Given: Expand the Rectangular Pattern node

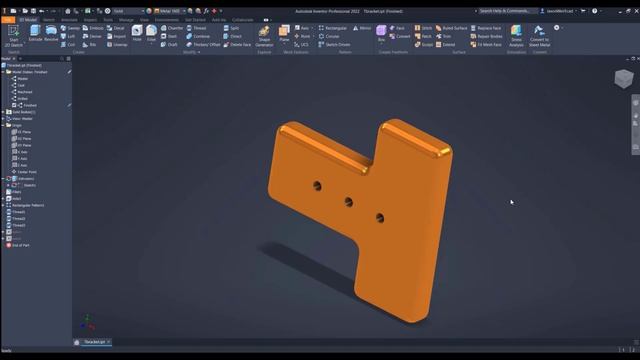Looking at the screenshot, I should click(3, 205).
